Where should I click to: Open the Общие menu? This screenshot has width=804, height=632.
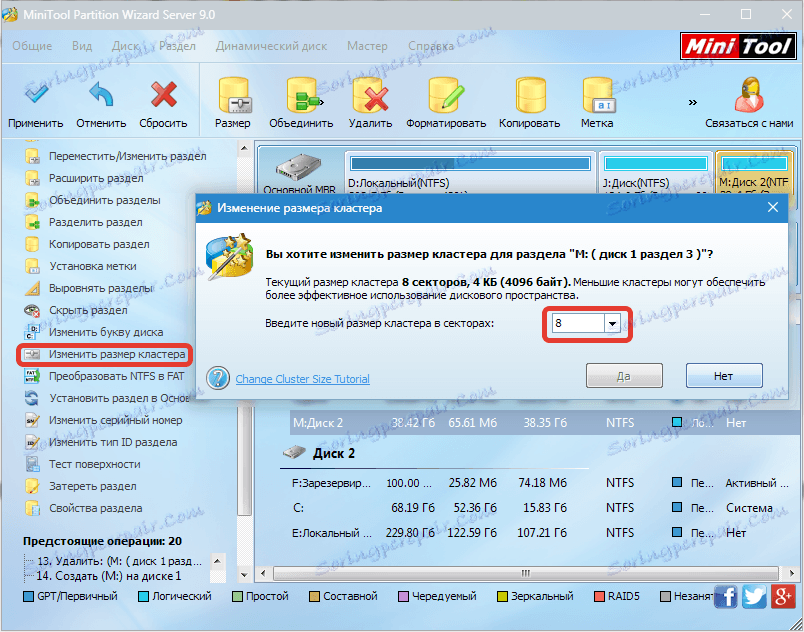point(32,46)
